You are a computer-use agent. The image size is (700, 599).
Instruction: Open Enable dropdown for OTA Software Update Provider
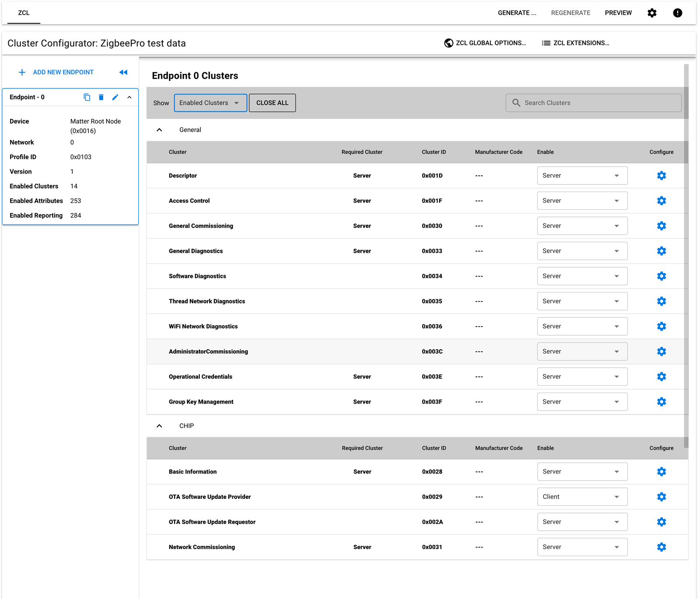(x=582, y=497)
